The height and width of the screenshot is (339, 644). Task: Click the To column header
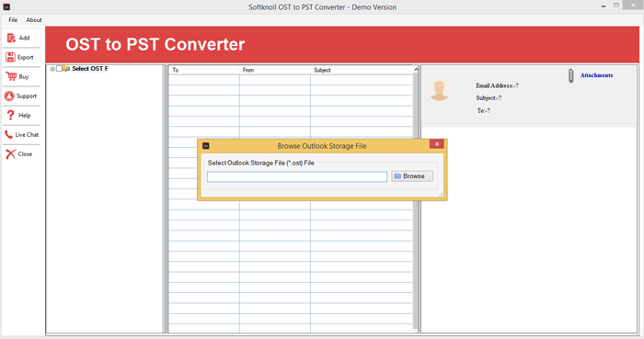tap(203, 70)
